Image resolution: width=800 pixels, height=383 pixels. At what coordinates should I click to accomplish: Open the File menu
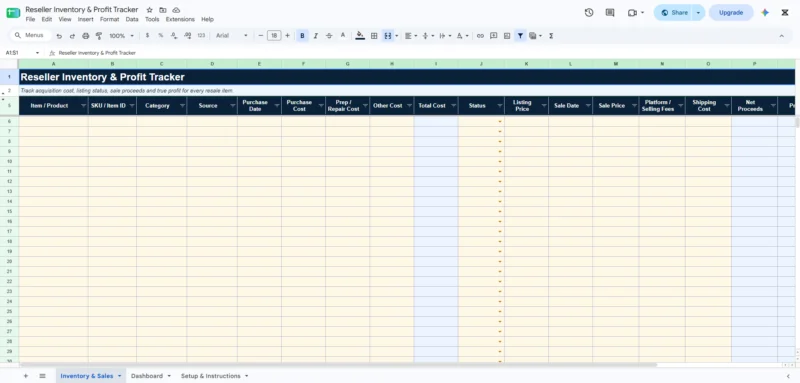(31, 19)
